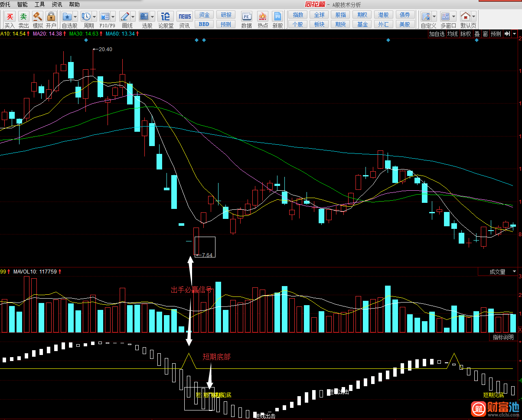Viewport: 522px width, 420px height.
Task: Click the 默认页 home icon
Action: (x=465, y=16)
